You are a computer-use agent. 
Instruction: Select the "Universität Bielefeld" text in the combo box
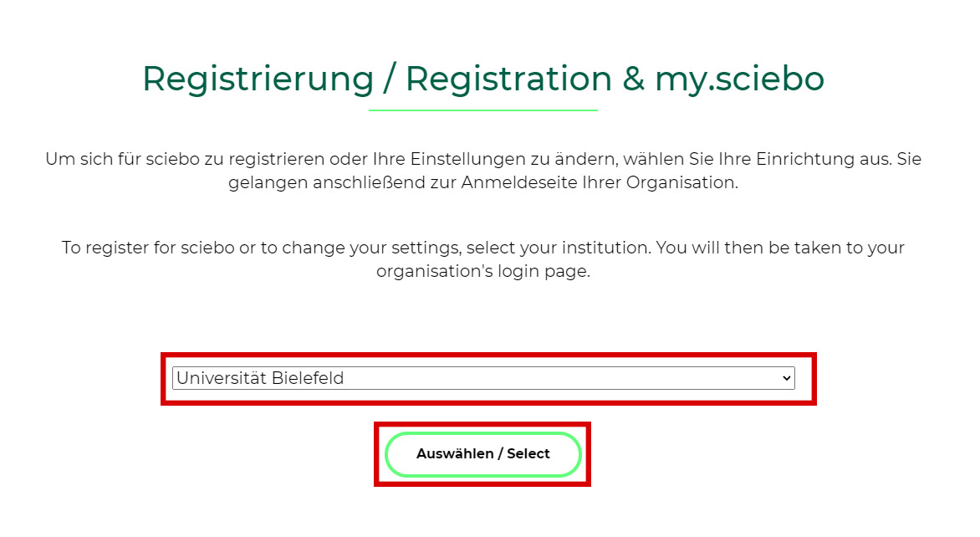click(x=260, y=378)
